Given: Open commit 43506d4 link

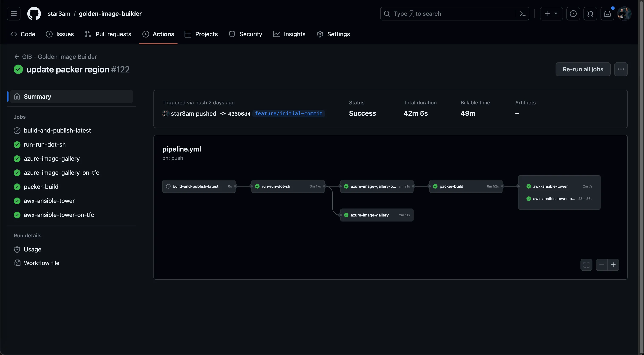Looking at the screenshot, I should point(239,114).
